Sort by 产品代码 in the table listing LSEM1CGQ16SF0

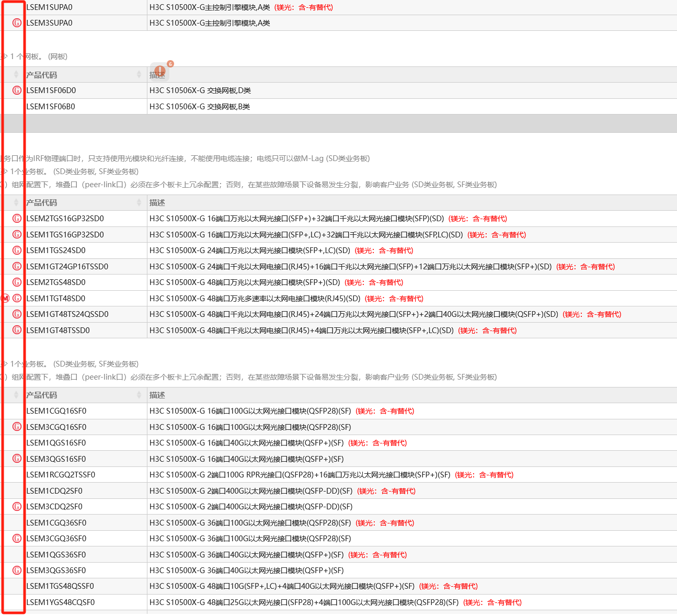tap(139, 395)
